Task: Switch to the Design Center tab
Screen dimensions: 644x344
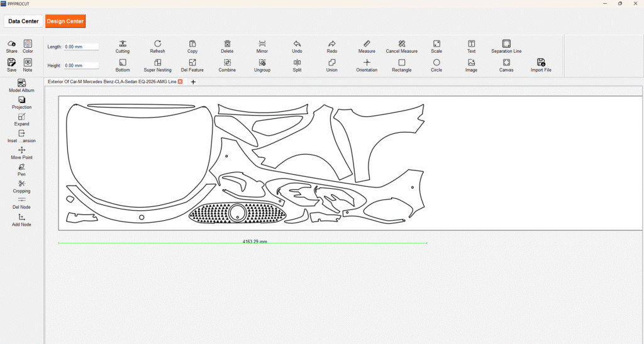Action: pyautogui.click(x=65, y=21)
